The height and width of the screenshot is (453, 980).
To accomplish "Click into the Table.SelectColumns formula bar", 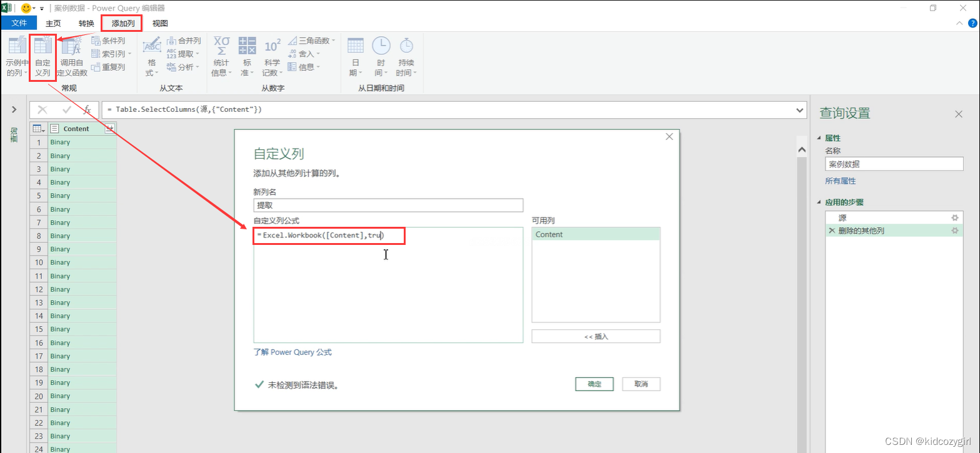I will [447, 109].
